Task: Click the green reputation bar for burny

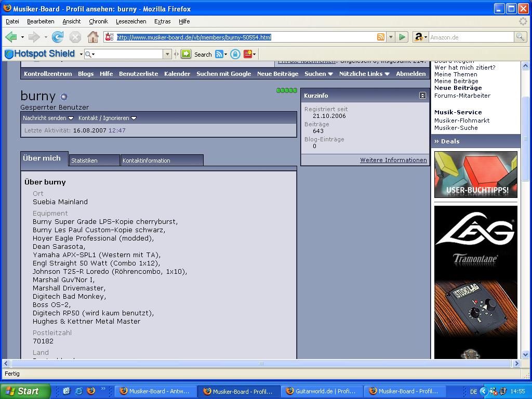Action: (x=287, y=90)
